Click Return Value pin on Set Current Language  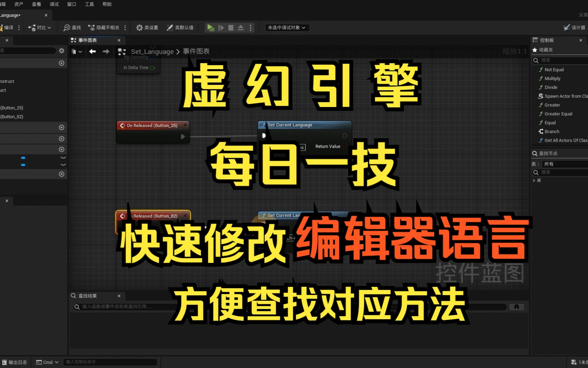(x=345, y=147)
